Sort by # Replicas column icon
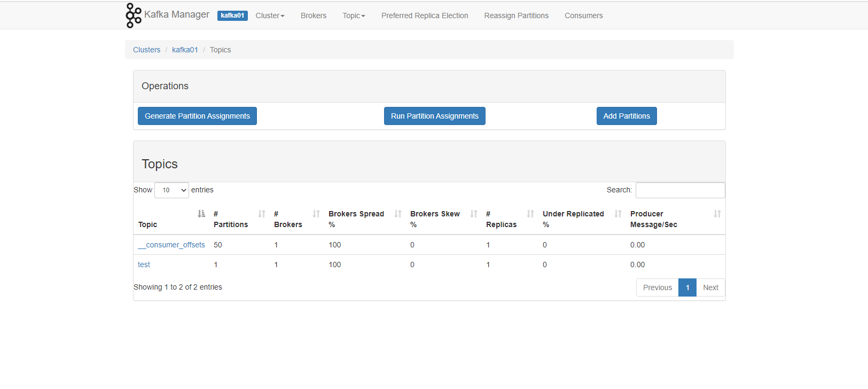Viewport: 868px width, 389px height. (530, 214)
